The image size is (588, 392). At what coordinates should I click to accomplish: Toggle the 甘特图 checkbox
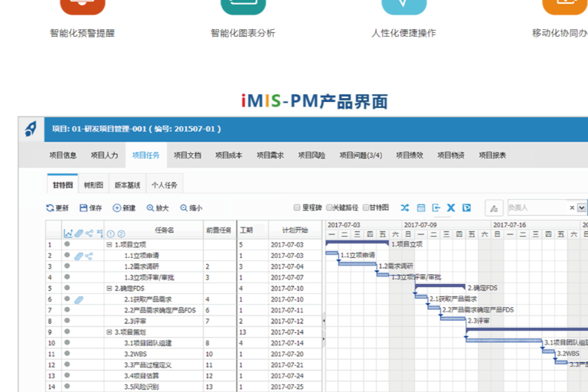[x=366, y=207]
